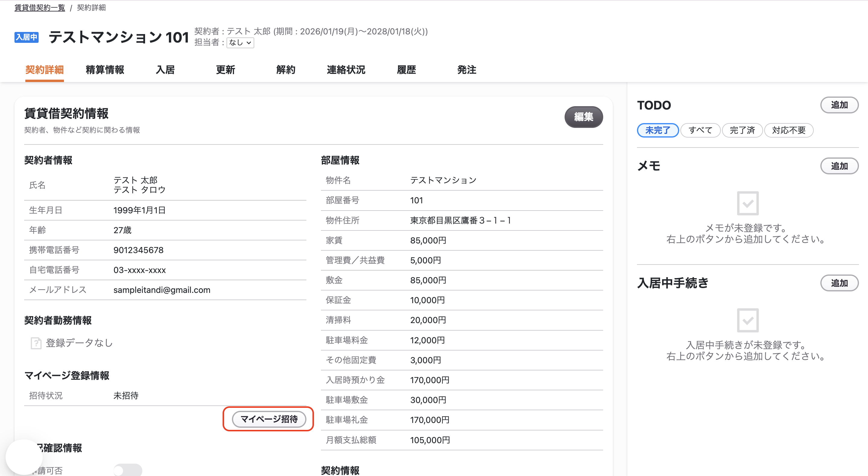Select the 保証金 value 10,000円
The width and height of the screenshot is (868, 476).
(x=427, y=300)
